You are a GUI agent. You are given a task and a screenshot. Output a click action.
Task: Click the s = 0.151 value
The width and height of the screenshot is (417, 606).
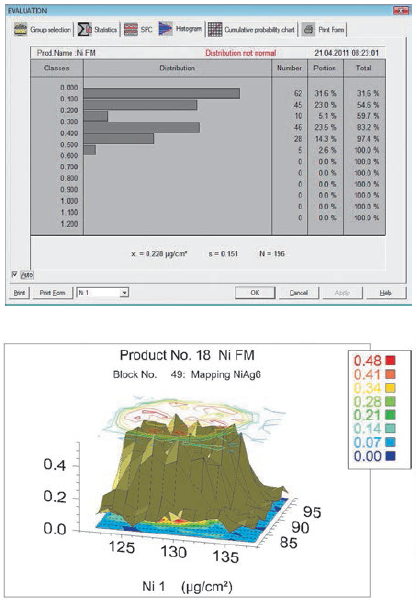[223, 254]
